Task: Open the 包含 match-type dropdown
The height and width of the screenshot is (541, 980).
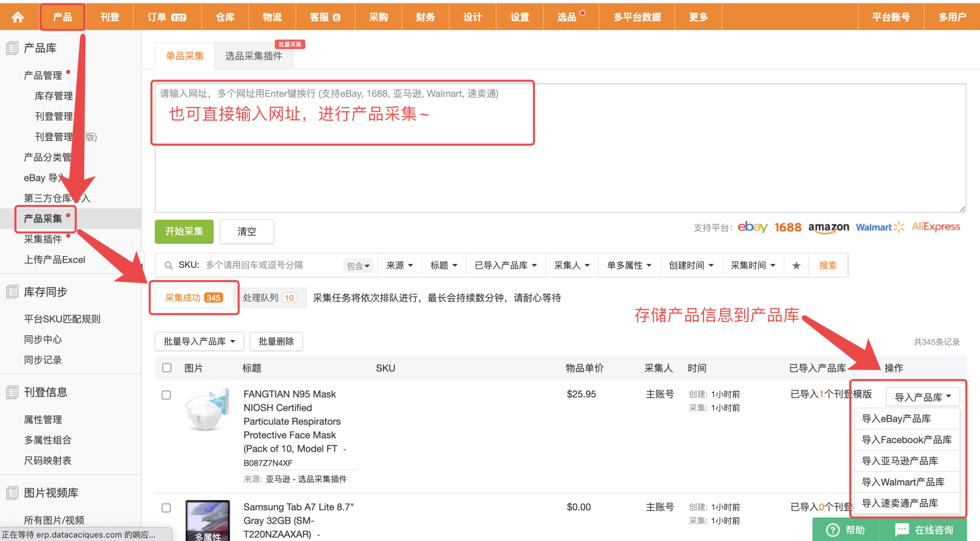Action: point(358,265)
